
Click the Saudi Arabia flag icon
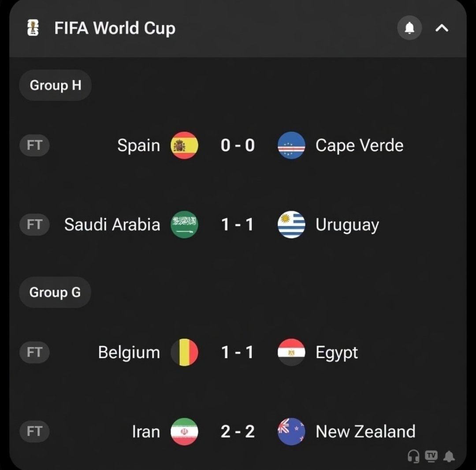point(184,225)
